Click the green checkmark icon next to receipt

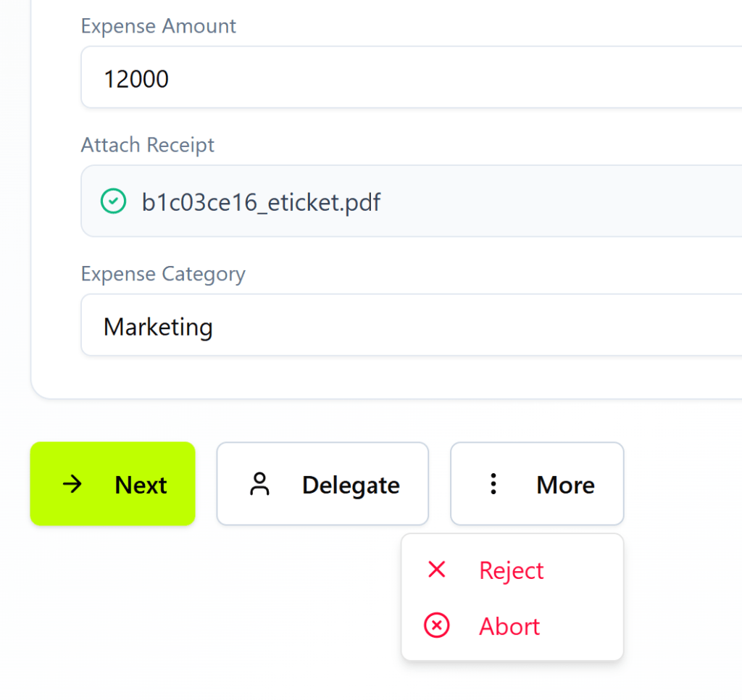click(x=112, y=201)
